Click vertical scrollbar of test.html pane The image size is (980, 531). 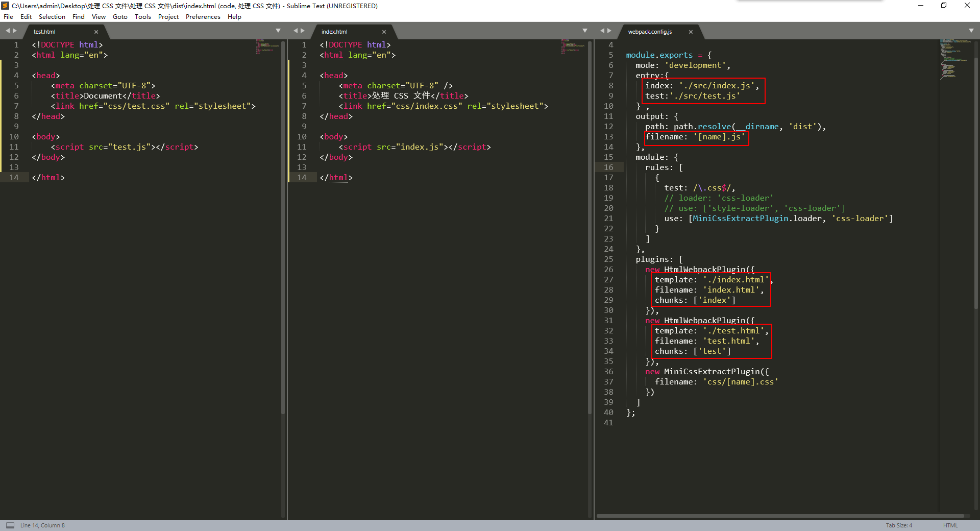pos(283,227)
